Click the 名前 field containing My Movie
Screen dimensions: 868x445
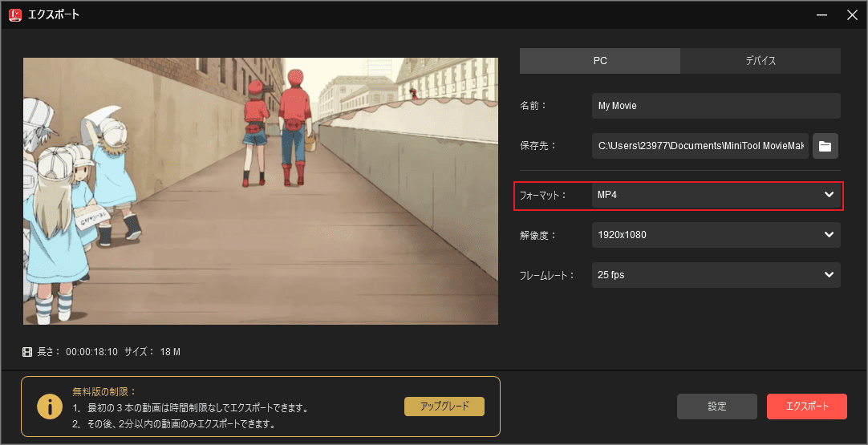click(x=716, y=106)
